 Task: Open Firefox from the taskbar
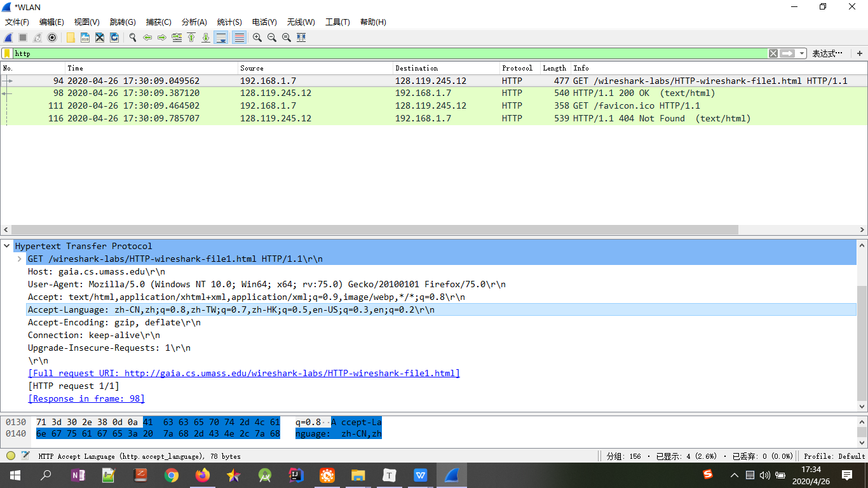coord(203,475)
